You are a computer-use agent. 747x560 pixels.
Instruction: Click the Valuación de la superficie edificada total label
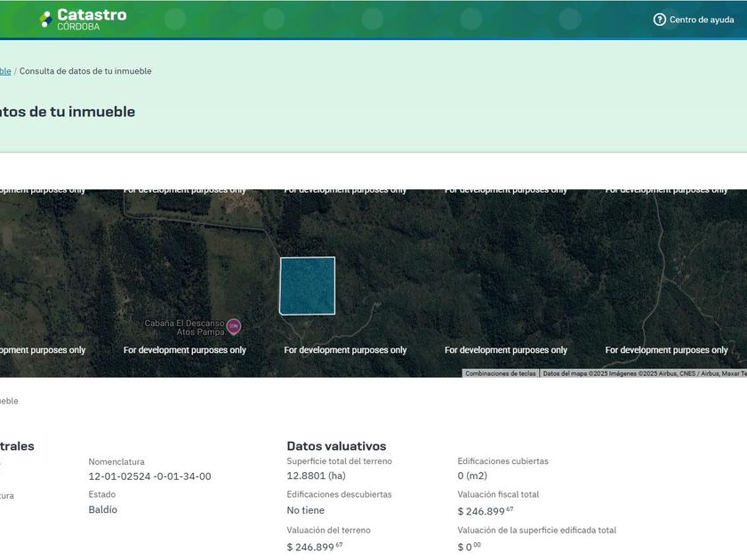[x=537, y=530]
